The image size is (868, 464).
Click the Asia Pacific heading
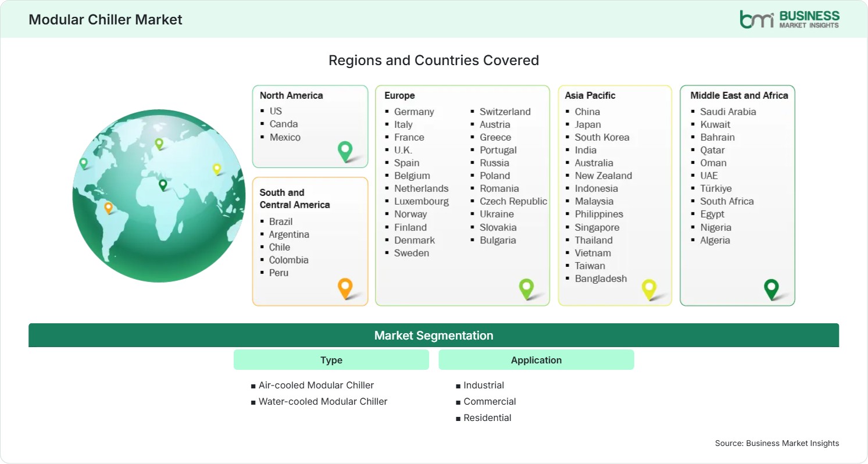(x=590, y=95)
